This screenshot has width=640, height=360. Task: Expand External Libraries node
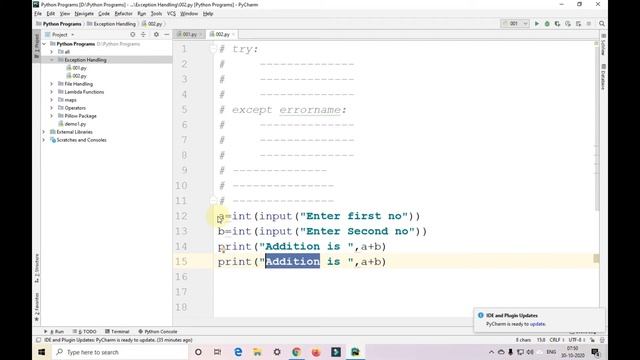(44, 132)
